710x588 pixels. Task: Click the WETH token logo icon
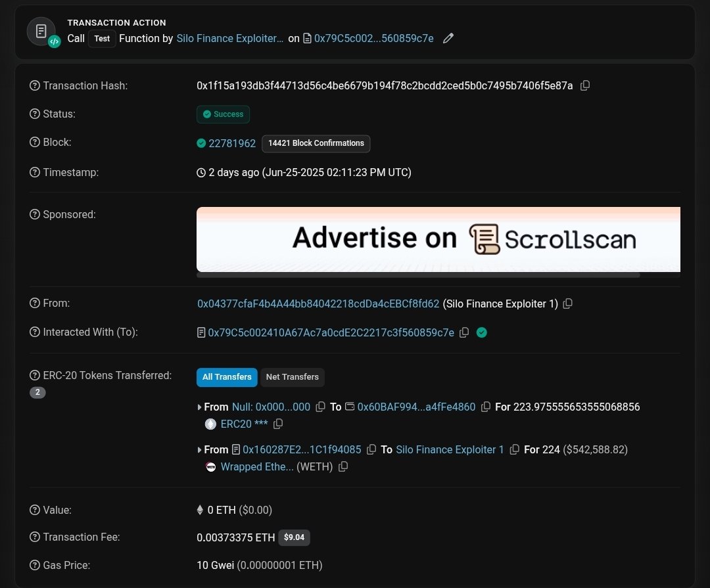point(210,466)
